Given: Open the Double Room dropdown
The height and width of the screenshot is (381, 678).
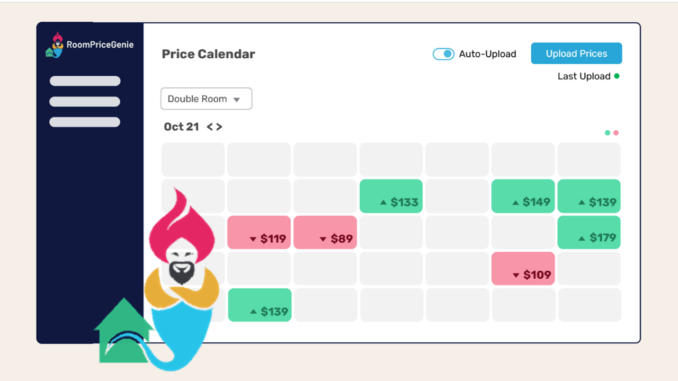Looking at the screenshot, I should pos(206,99).
